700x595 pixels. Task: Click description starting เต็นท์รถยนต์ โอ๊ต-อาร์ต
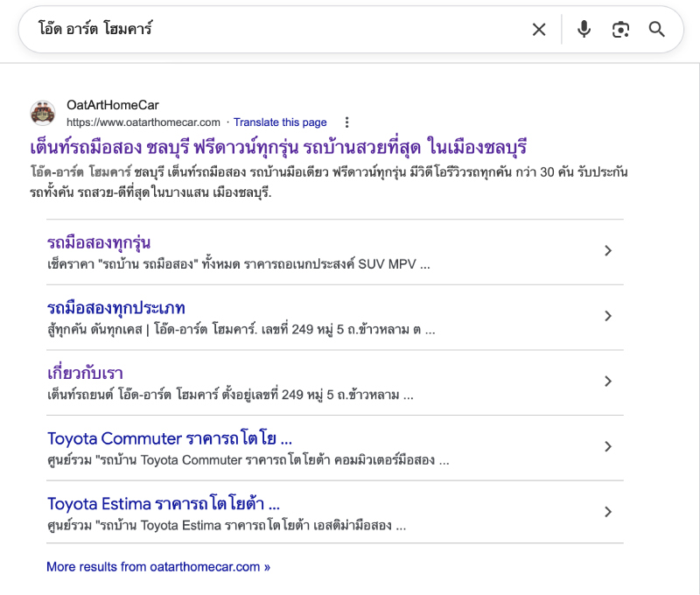(230, 395)
